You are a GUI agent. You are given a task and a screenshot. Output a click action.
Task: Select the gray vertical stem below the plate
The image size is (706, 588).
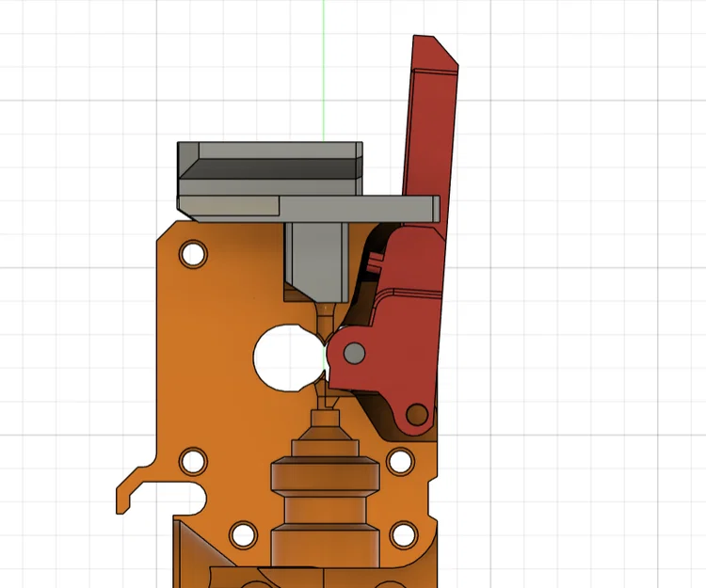pos(316,262)
